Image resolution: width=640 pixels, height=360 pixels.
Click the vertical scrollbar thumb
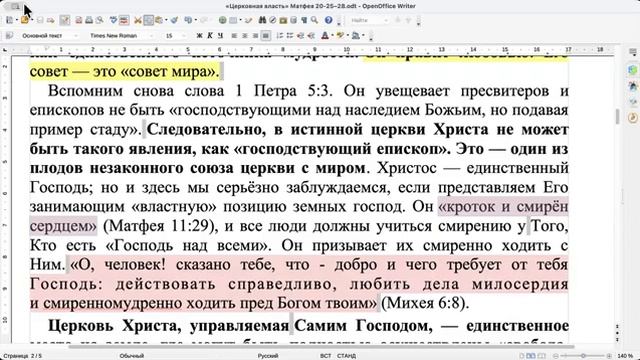click(617, 116)
